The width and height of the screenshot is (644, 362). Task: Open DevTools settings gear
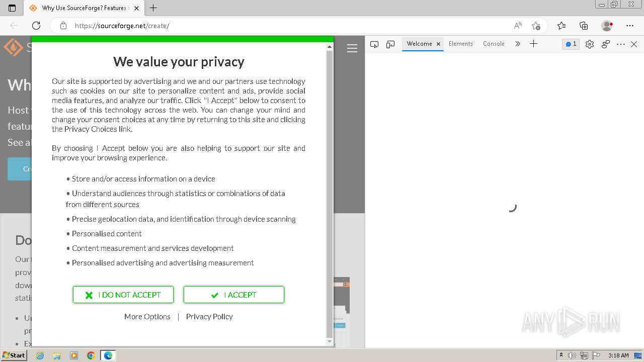click(590, 44)
